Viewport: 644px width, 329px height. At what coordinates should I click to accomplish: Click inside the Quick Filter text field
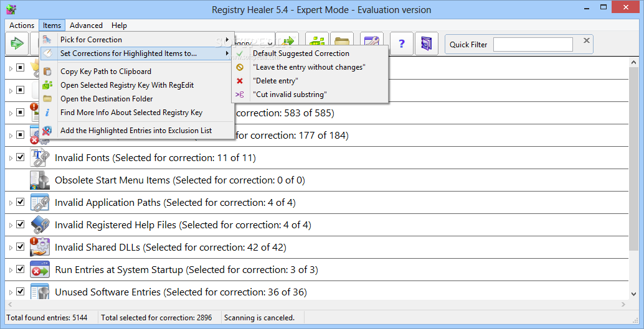[x=533, y=44]
